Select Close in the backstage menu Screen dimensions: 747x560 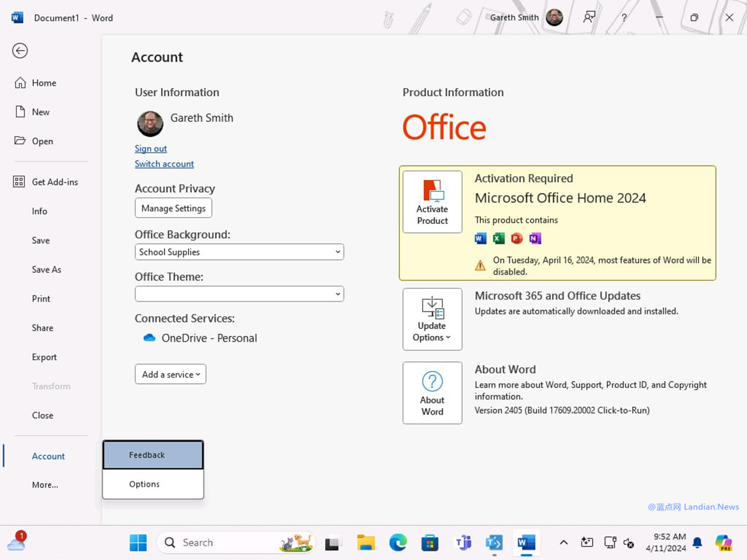point(43,415)
